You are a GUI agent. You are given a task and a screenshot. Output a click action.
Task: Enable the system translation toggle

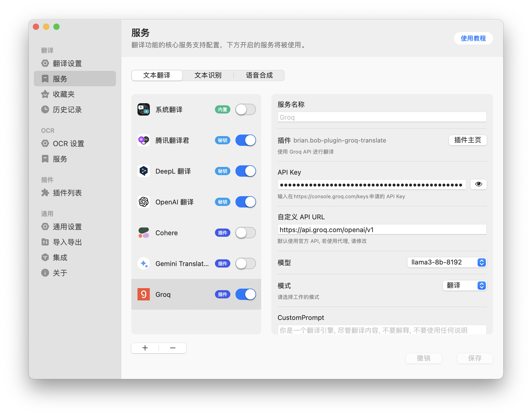(x=245, y=110)
